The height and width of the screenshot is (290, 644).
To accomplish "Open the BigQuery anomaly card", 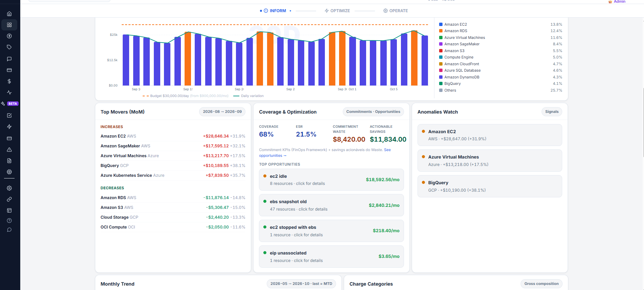I will (490, 186).
